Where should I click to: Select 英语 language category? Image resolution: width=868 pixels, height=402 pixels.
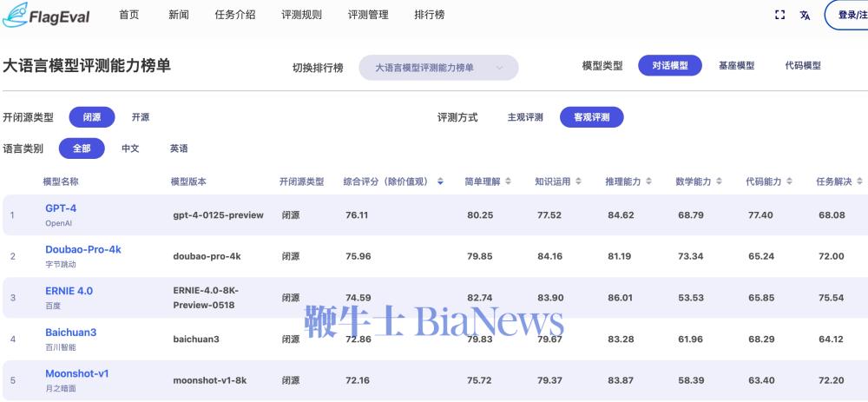click(x=179, y=148)
